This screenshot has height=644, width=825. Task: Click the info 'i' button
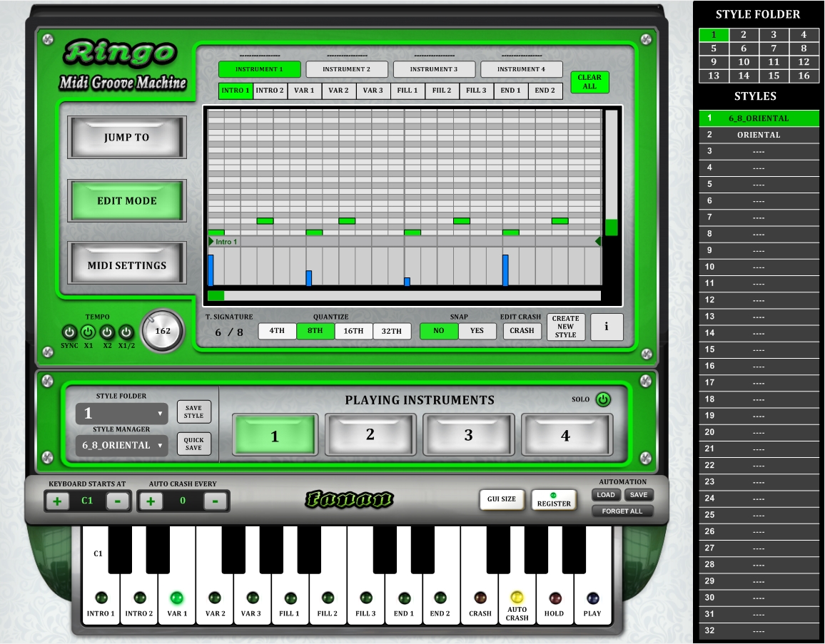(606, 327)
